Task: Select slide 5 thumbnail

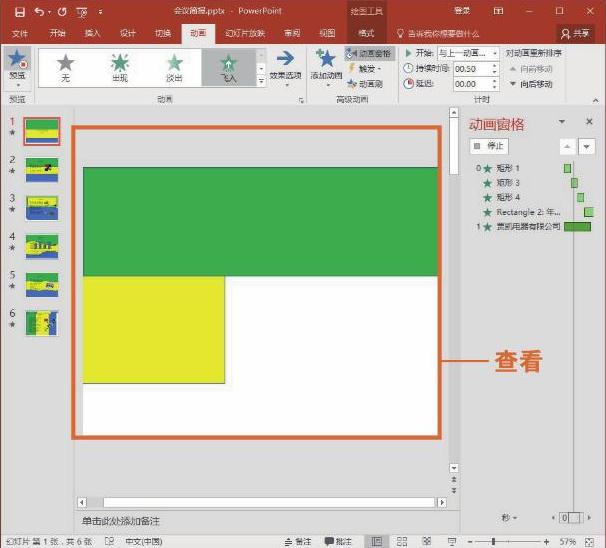Action: pos(42,285)
